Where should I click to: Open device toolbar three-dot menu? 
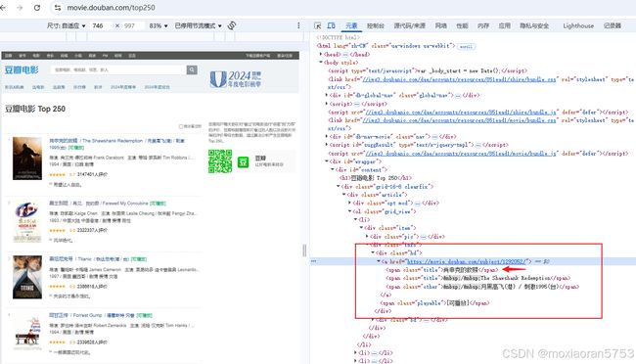tap(299, 25)
